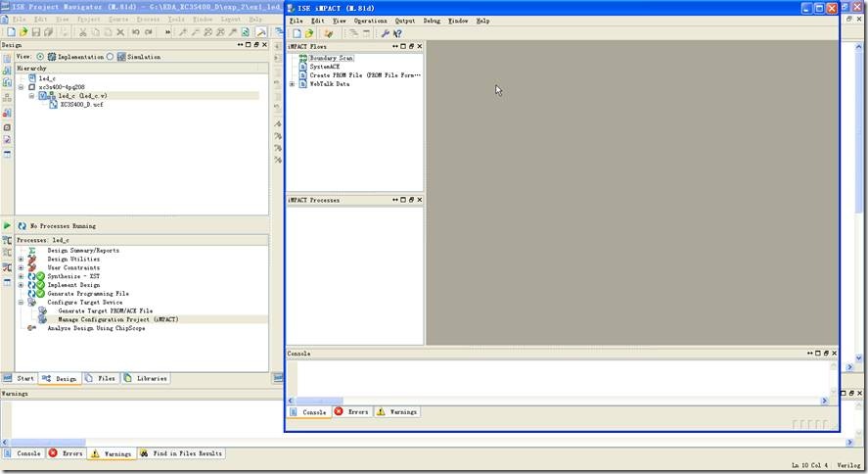This screenshot has width=868, height=474.
Task: Open the Errors tab in iMPACT console
Action: (352, 412)
